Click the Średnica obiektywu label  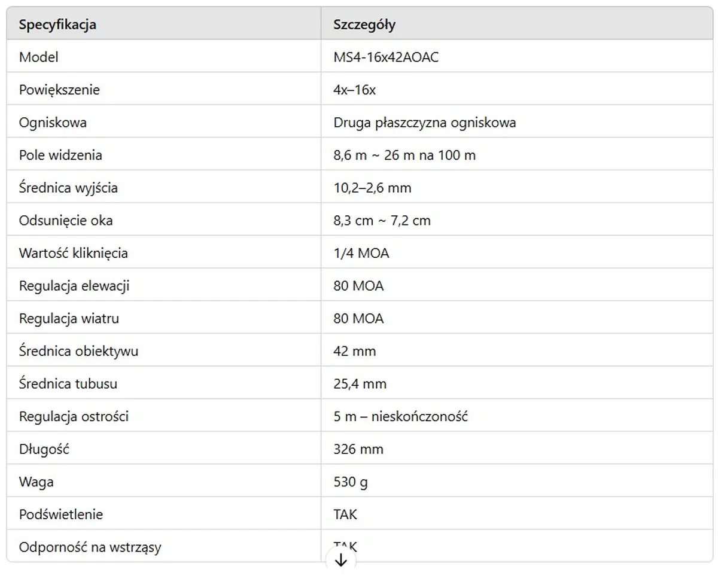78,351
